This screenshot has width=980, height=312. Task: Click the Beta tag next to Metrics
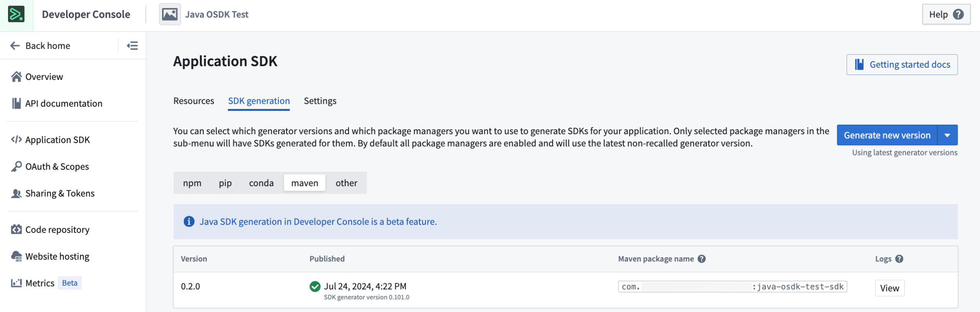click(x=70, y=283)
